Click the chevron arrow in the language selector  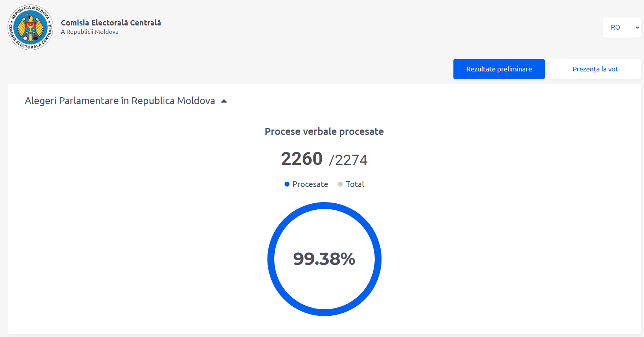coord(637,27)
